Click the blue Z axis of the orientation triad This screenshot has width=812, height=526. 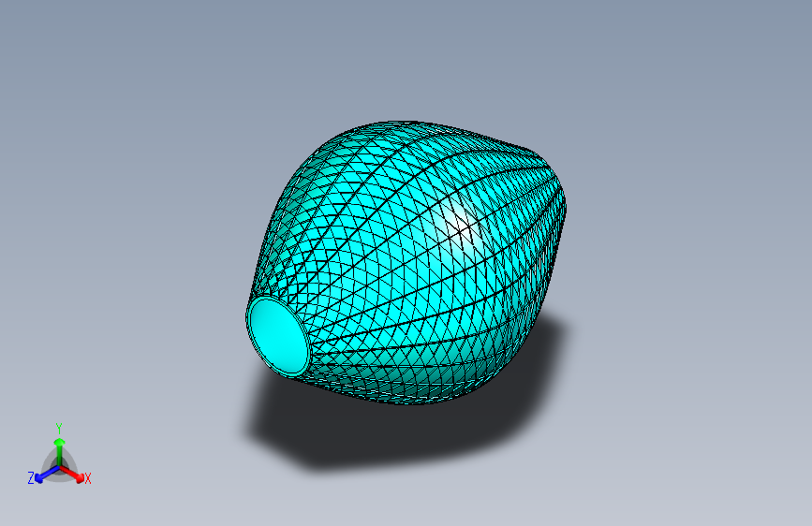[48, 474]
